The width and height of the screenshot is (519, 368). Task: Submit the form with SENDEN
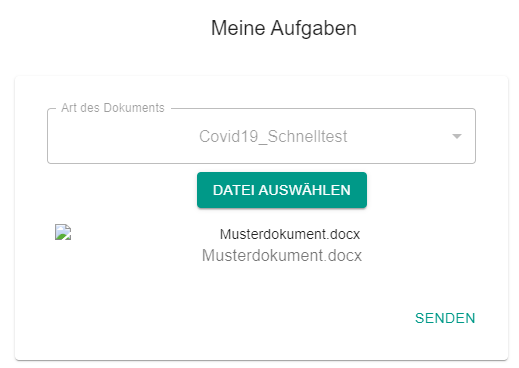point(445,318)
